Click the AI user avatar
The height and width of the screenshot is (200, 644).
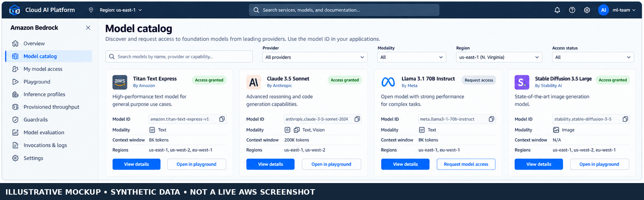tap(604, 10)
